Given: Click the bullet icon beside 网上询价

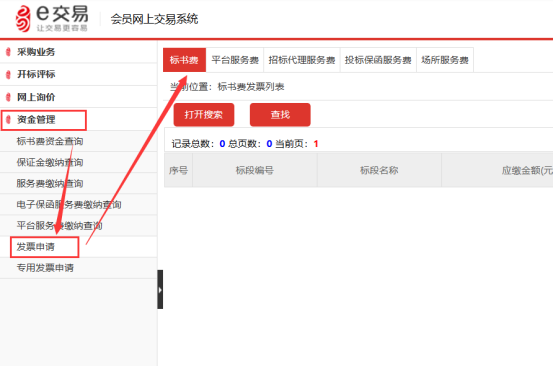Looking at the screenshot, I should pyautogui.click(x=8, y=97).
